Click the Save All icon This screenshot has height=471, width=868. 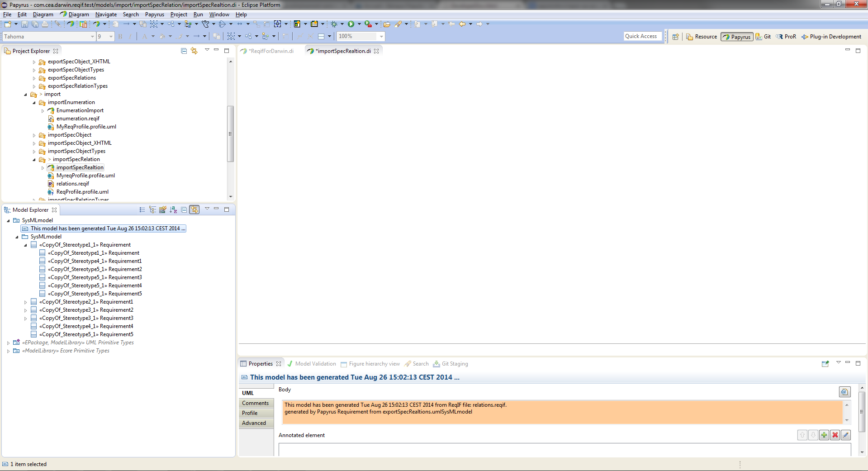(35, 24)
